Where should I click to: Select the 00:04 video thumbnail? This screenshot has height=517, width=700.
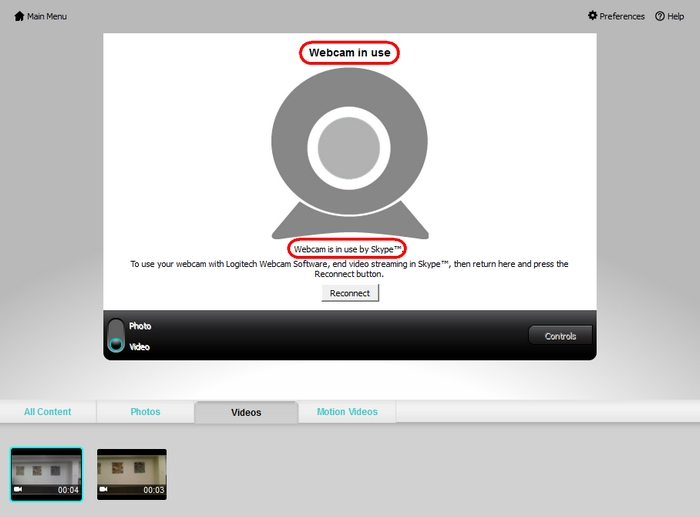pyautogui.click(x=47, y=474)
